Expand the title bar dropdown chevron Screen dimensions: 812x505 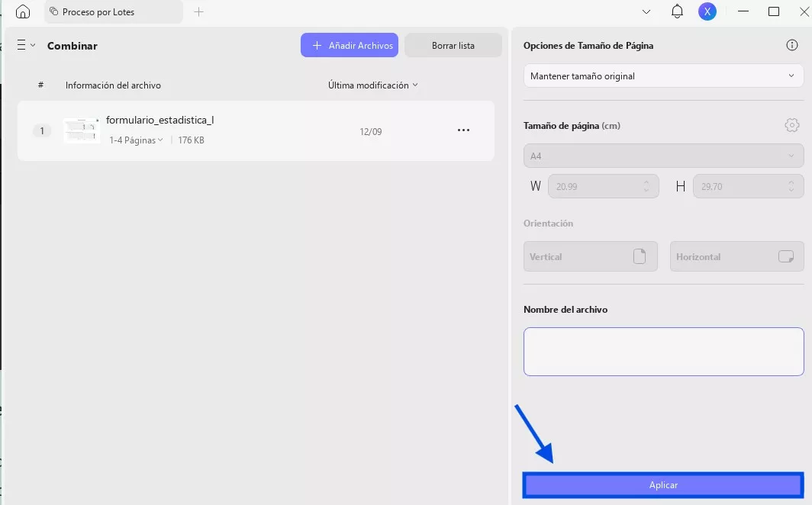pyautogui.click(x=646, y=11)
